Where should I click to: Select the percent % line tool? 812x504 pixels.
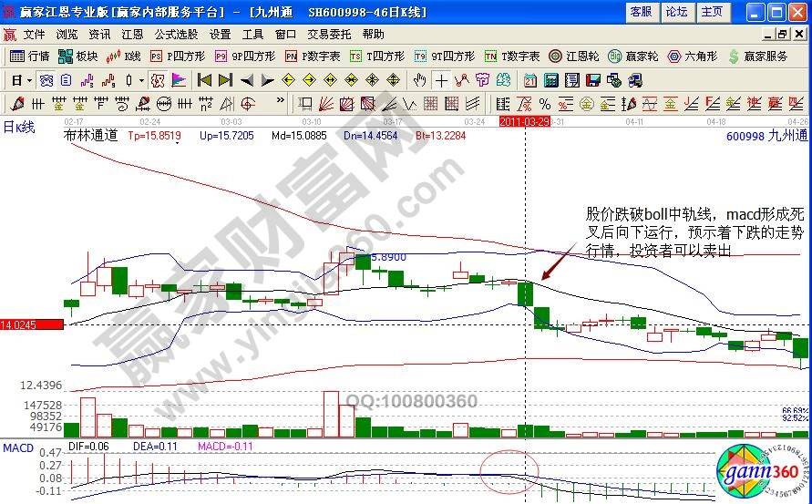(544, 103)
